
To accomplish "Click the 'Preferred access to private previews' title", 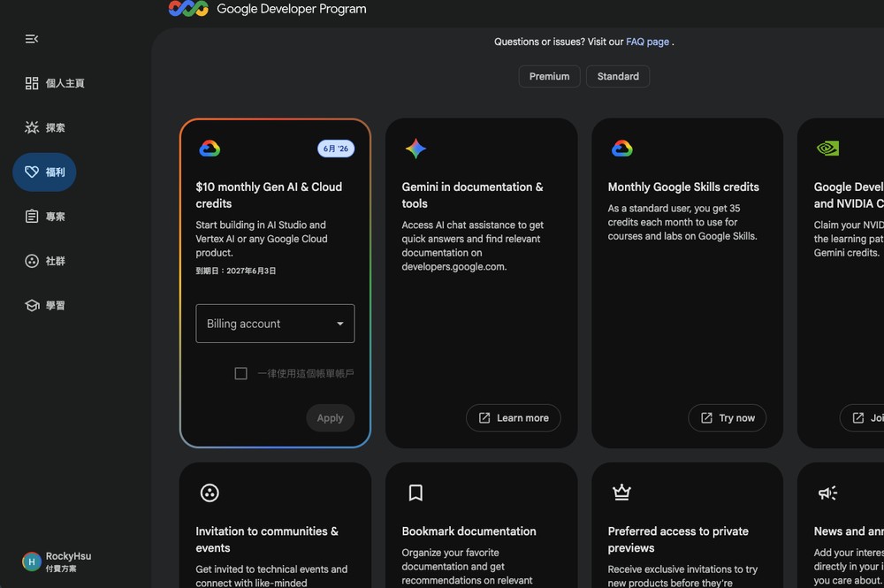I will 678,539.
